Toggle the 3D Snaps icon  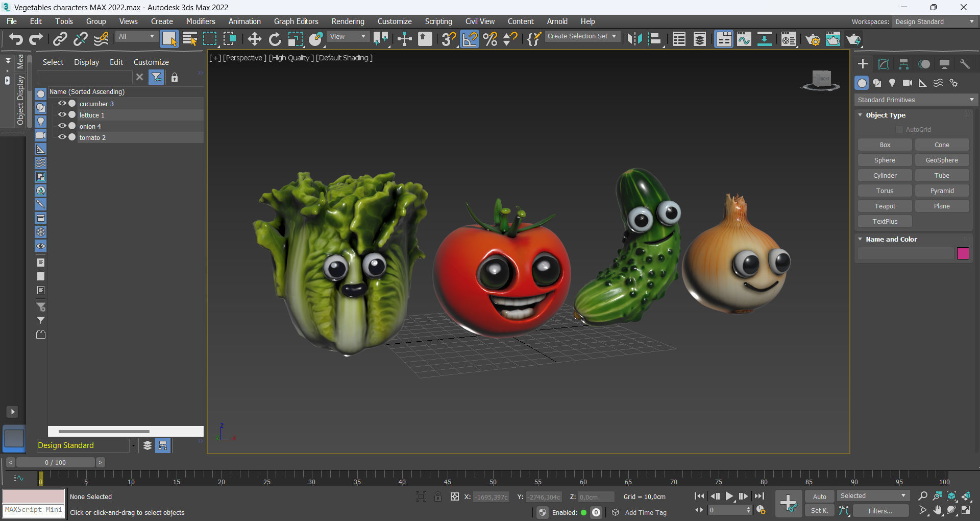(x=449, y=39)
